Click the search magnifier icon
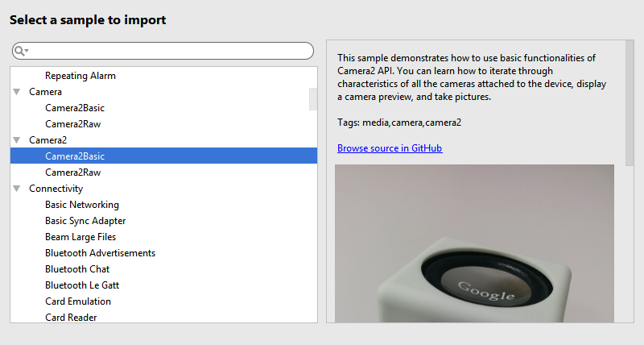Viewport: 644px width, 345px height. (19, 51)
